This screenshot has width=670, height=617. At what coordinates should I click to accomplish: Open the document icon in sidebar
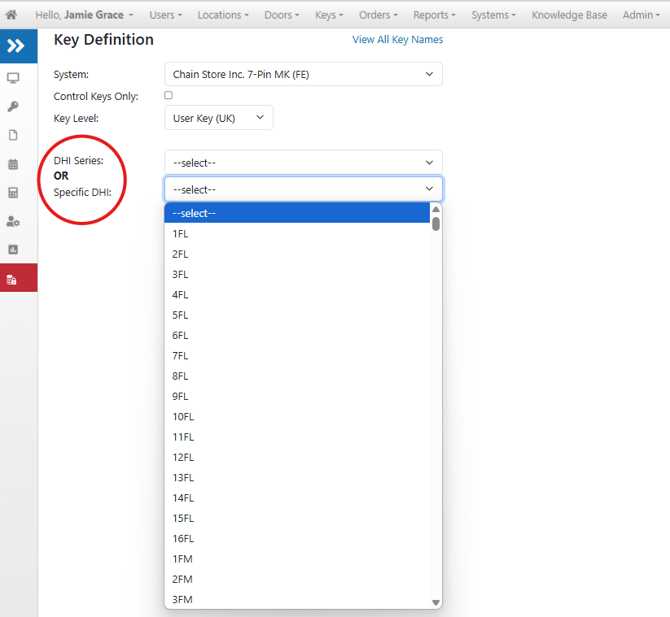pyautogui.click(x=13, y=135)
